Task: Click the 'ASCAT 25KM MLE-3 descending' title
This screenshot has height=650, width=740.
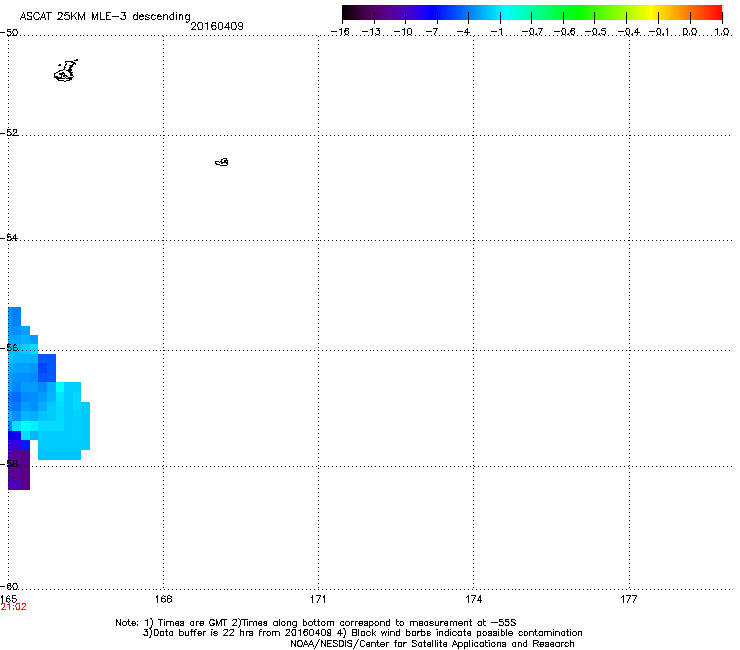Action: pos(105,16)
